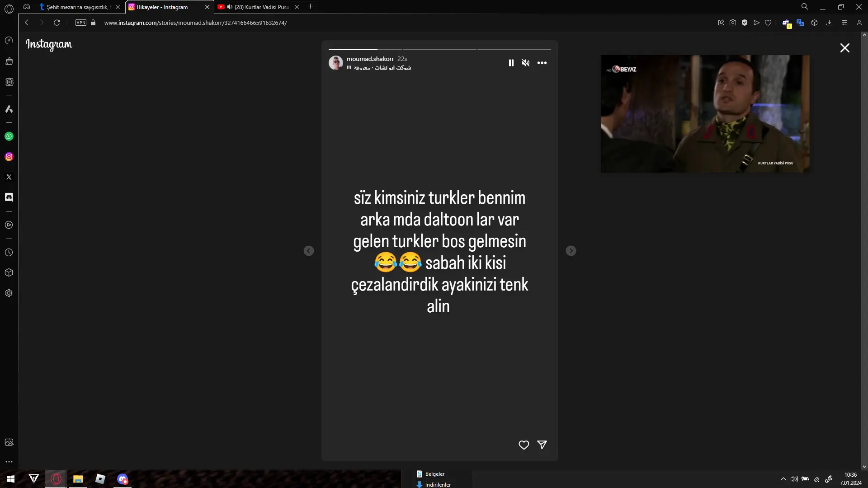
Task: Open the translate extension icon
Action: (801, 23)
